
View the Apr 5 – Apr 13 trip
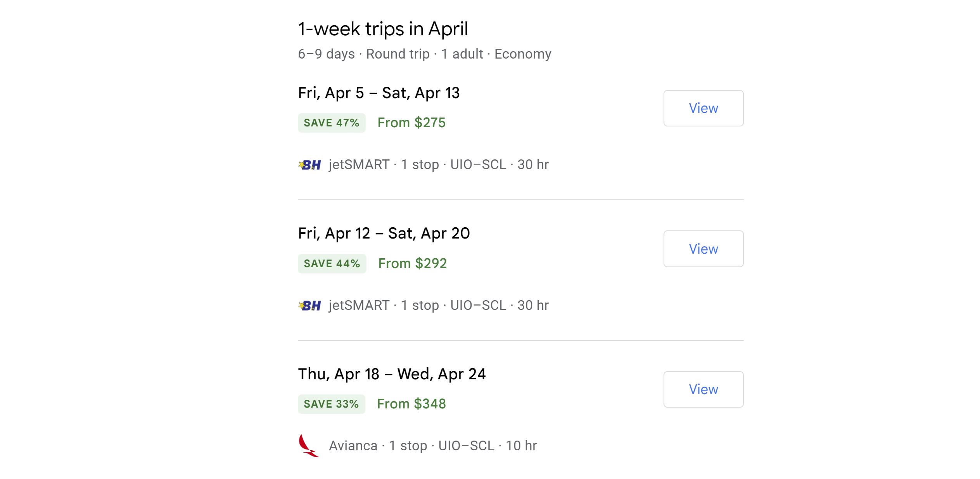(x=703, y=108)
